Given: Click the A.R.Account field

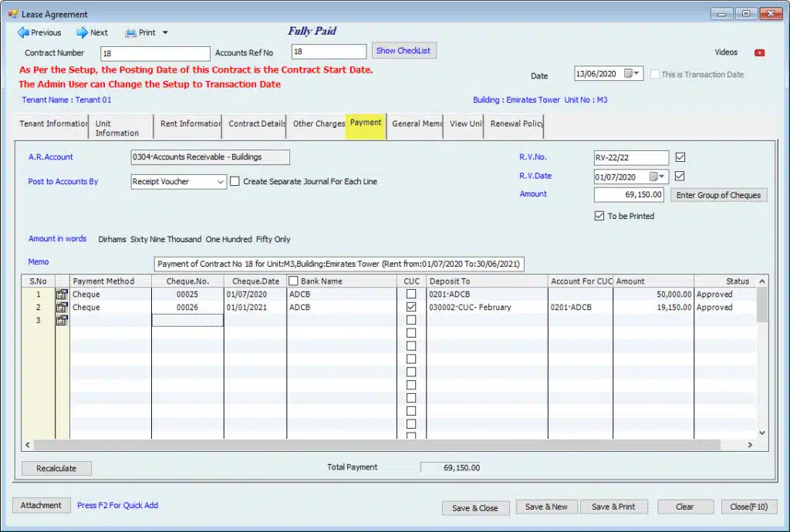Looking at the screenshot, I should tap(210, 157).
